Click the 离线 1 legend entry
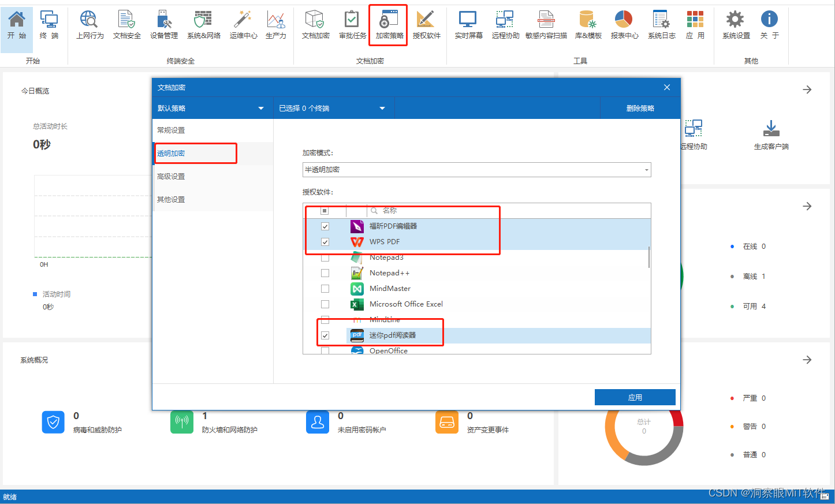The height and width of the screenshot is (504, 835). point(748,277)
